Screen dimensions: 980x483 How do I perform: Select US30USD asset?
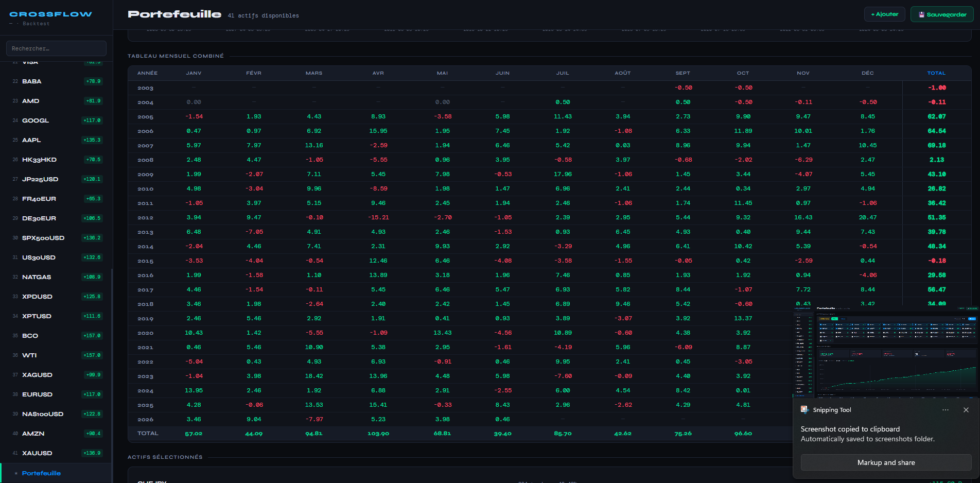pyautogui.click(x=56, y=257)
